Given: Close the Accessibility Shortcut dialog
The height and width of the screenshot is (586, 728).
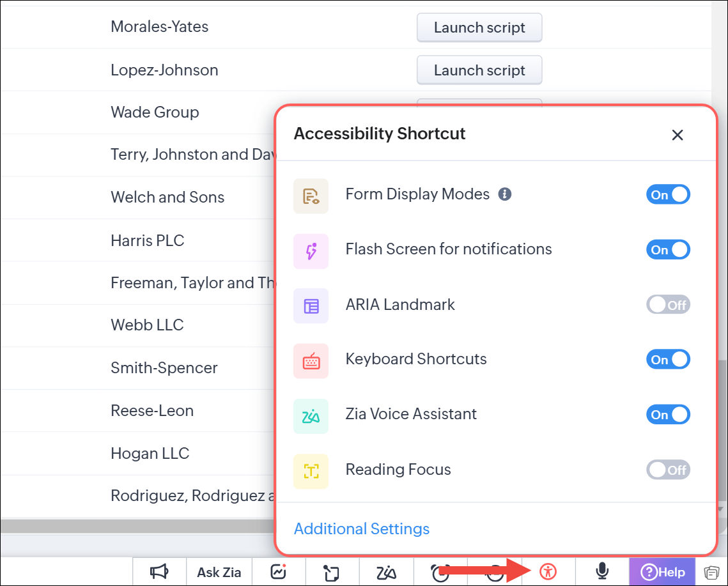Looking at the screenshot, I should (x=678, y=135).
